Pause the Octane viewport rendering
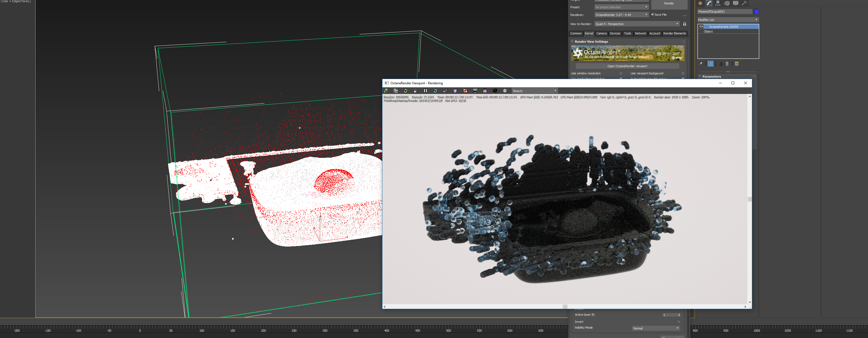Screen dimensions: 868x338 point(425,91)
